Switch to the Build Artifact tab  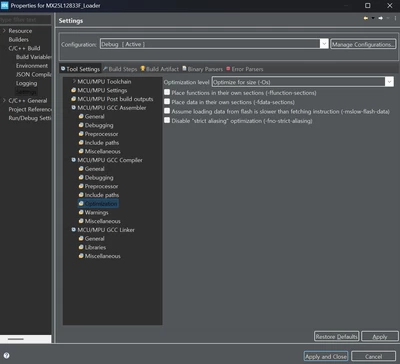click(160, 69)
